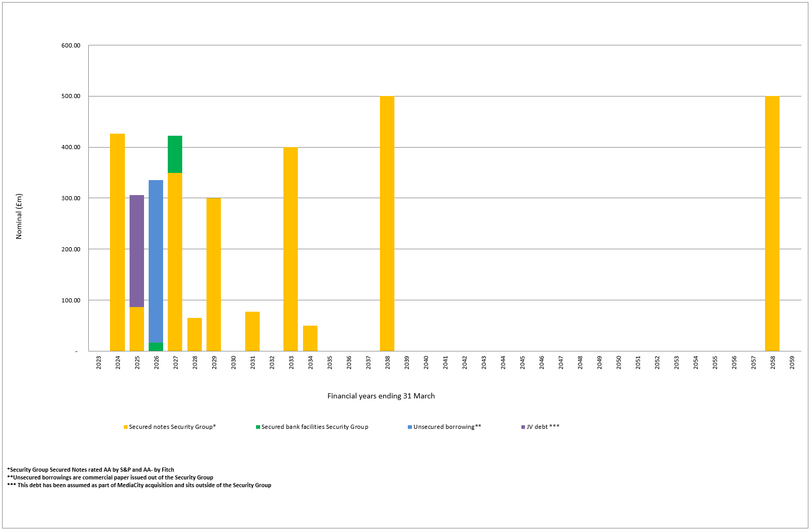Viewport: 812px width, 530px height.
Task: Click the 2028 yellow bar
Action: click(x=195, y=334)
